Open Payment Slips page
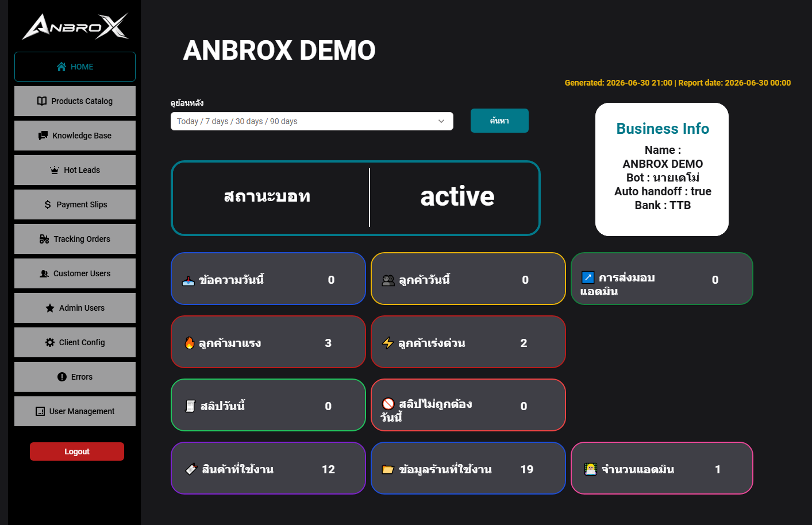Image resolution: width=812 pixels, height=525 pixels. pyautogui.click(x=75, y=204)
